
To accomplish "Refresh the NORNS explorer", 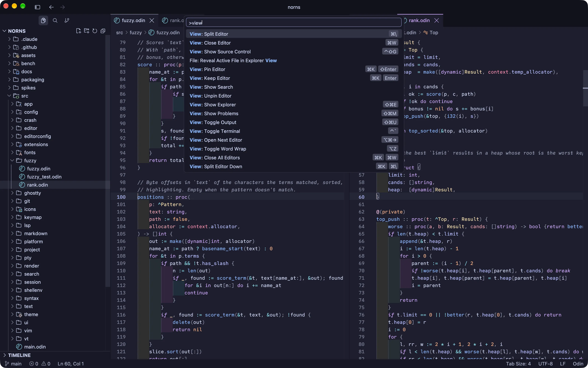I will (95, 31).
